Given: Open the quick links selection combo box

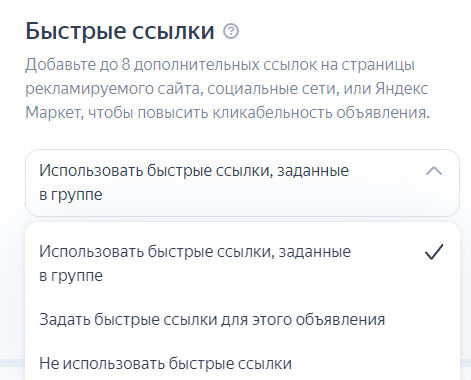Looking at the screenshot, I should [242, 183].
